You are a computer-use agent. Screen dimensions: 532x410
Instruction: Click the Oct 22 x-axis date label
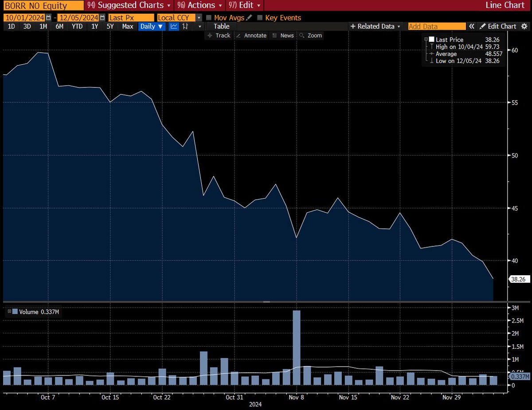(x=162, y=398)
